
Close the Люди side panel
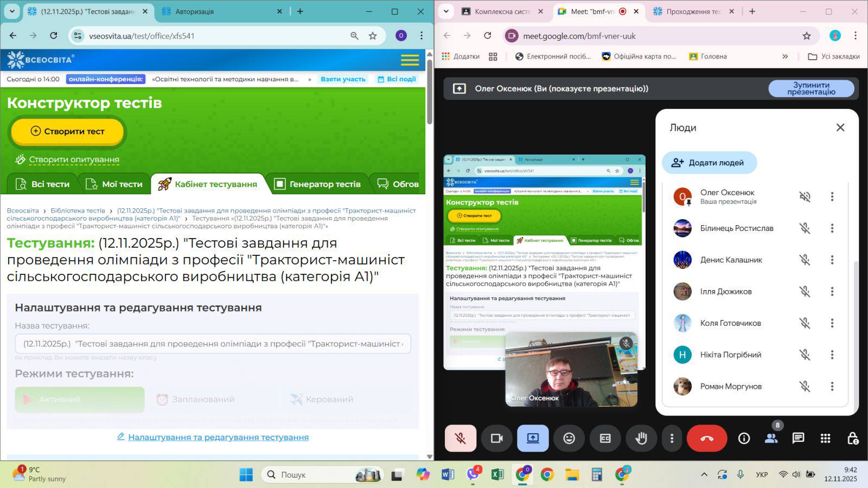[840, 127]
